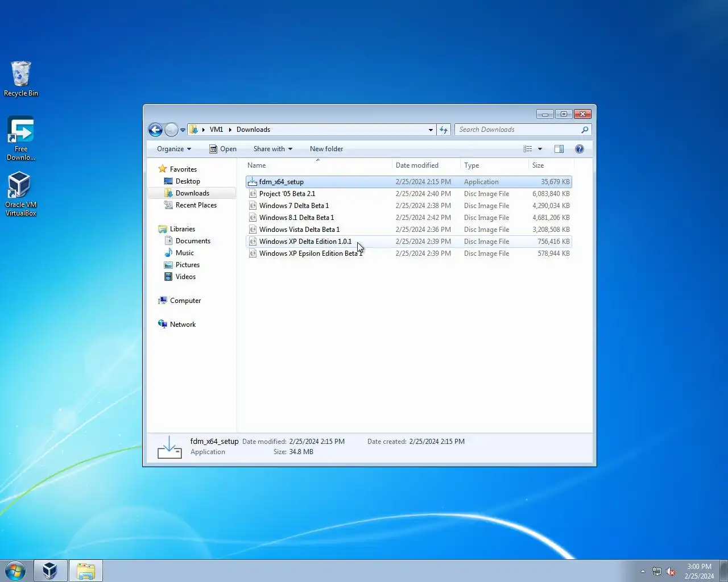This screenshot has height=582, width=728.
Task: Select the Windows 8.1 Delta Beta 1 icon
Action: click(x=253, y=218)
